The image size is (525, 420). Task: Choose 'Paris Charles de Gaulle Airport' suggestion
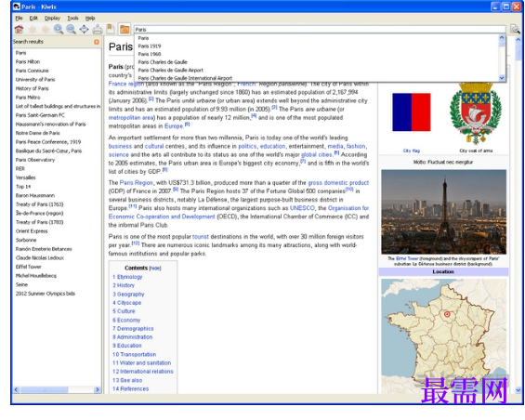(x=170, y=71)
